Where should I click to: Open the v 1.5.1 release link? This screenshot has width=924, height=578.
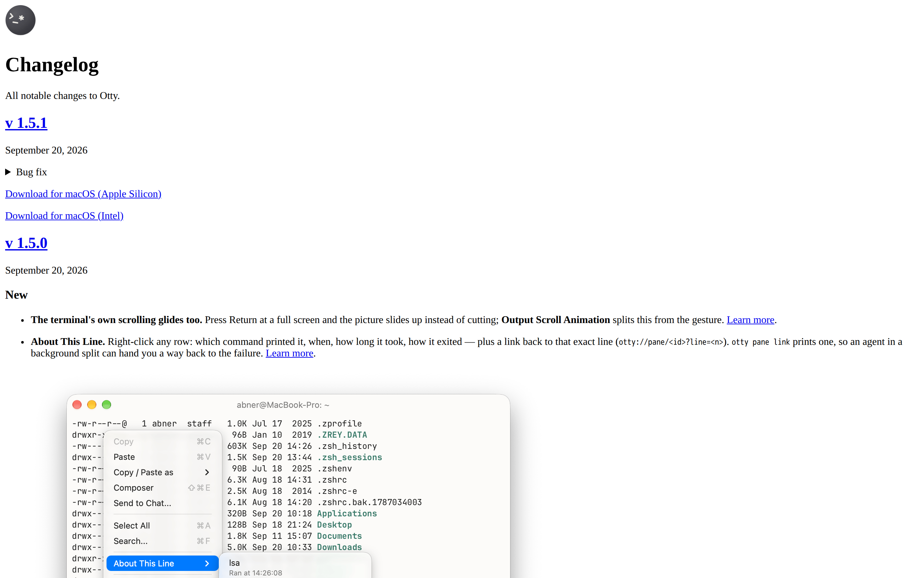coord(26,123)
